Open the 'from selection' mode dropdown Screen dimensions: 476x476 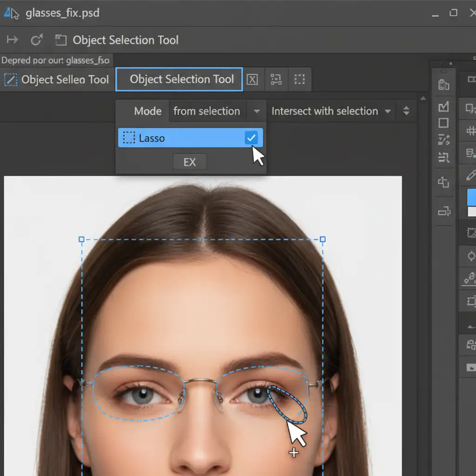click(x=256, y=112)
